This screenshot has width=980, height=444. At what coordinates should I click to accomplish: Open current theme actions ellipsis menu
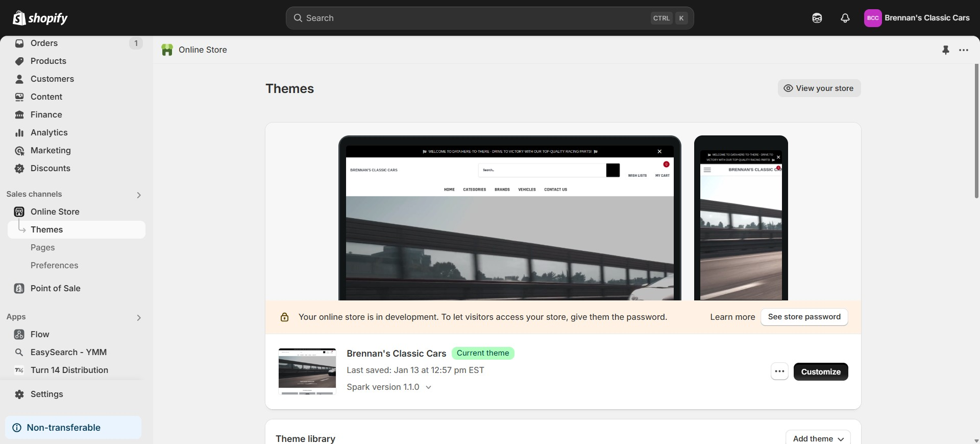pyautogui.click(x=779, y=371)
